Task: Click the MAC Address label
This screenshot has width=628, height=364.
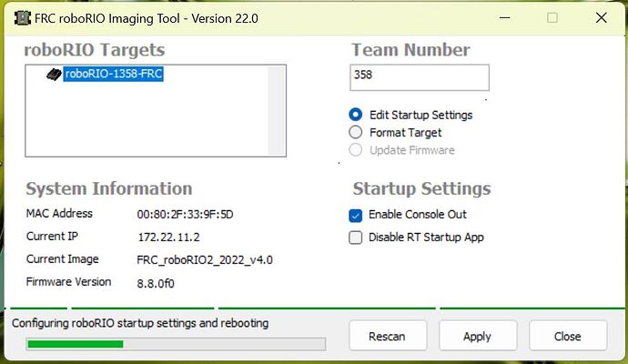Action: pyautogui.click(x=59, y=214)
